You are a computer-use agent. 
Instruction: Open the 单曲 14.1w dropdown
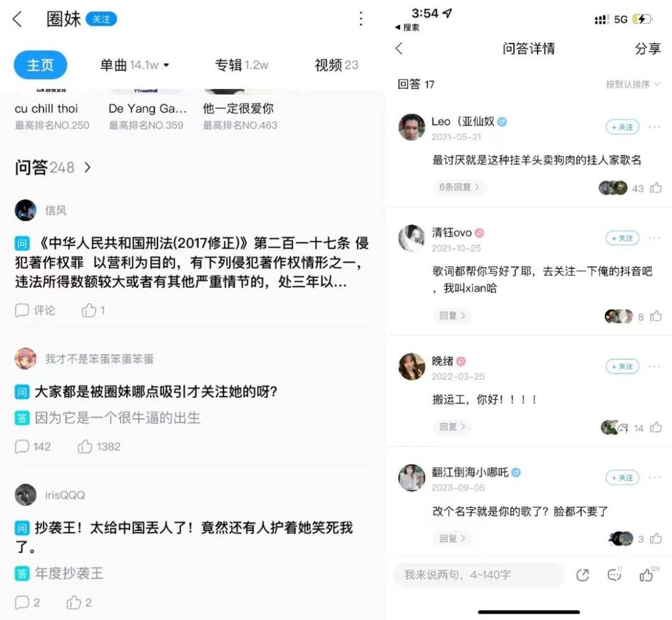coord(134,65)
